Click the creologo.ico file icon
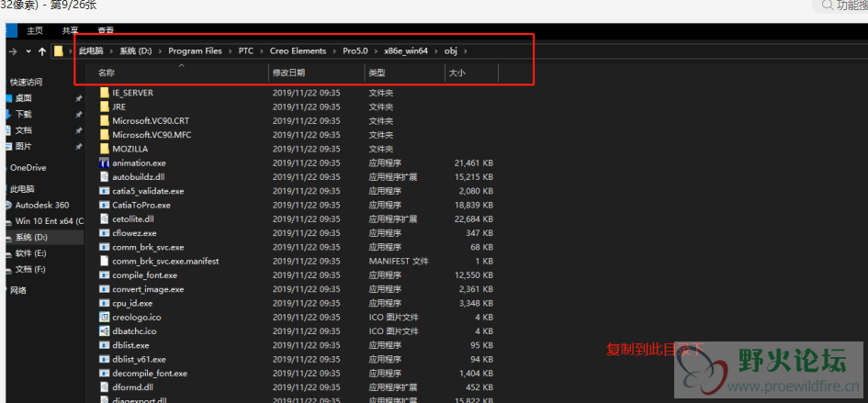Image resolution: width=868 pixels, height=403 pixels. 105,318
